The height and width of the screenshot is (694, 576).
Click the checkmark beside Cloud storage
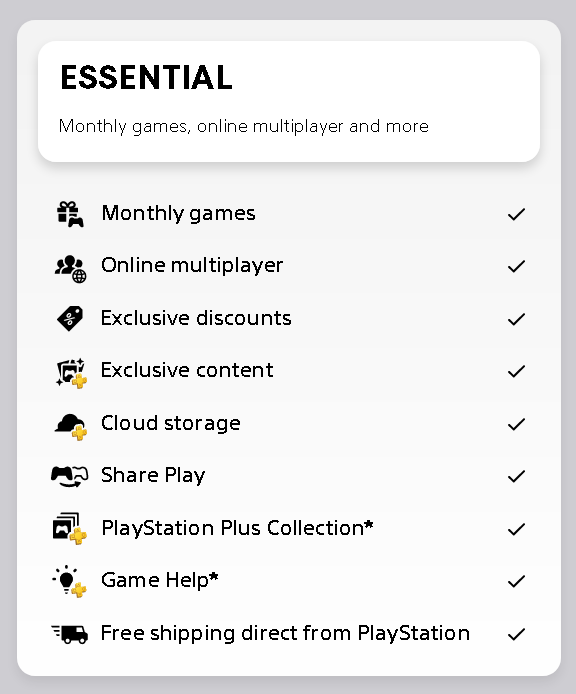[516, 424]
